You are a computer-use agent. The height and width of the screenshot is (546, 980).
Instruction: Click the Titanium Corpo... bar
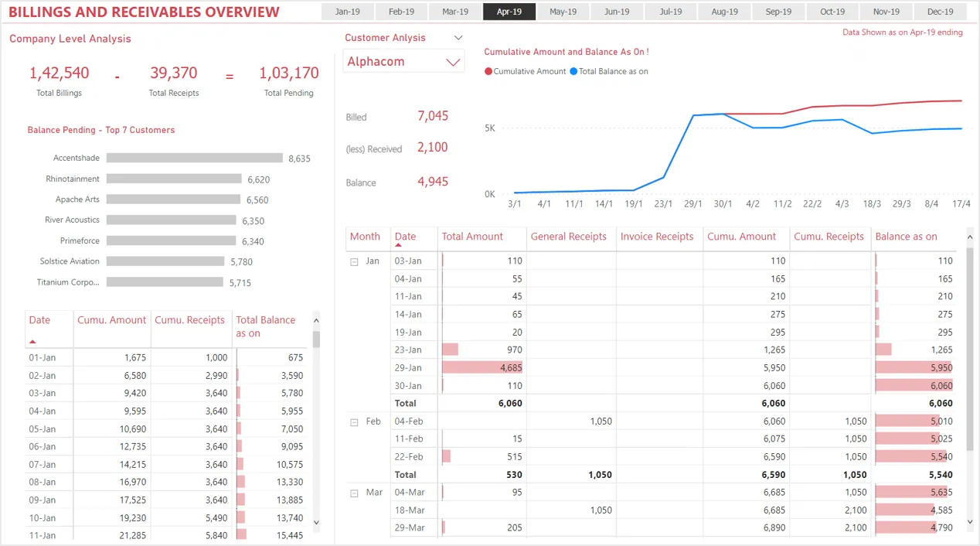point(165,282)
